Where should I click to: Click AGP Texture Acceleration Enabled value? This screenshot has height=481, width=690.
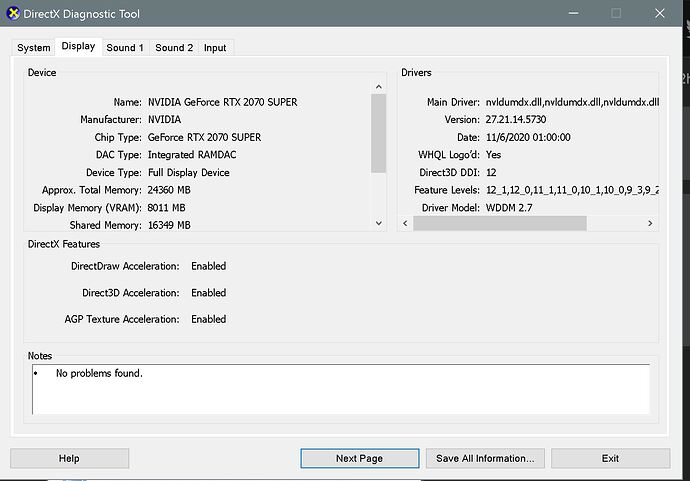click(x=209, y=319)
